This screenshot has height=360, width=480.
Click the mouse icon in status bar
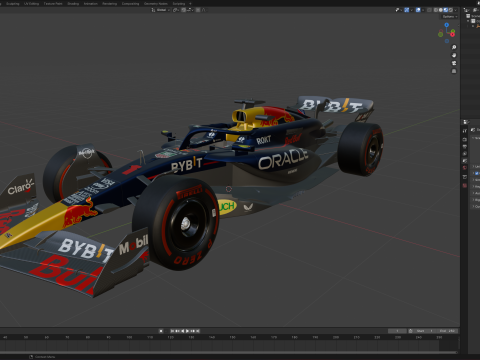[x=31, y=357]
